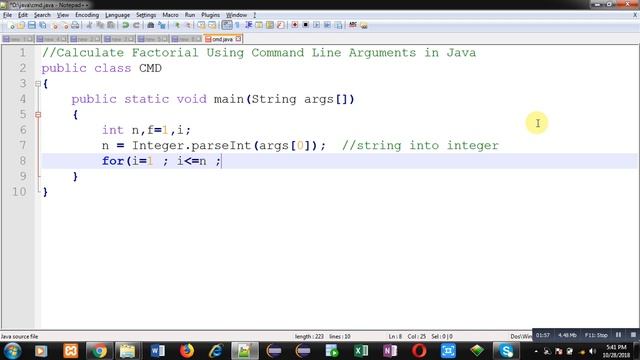This screenshot has width=640, height=360.
Task: Open Find with the binoculars icon
Action: (x=151, y=25)
